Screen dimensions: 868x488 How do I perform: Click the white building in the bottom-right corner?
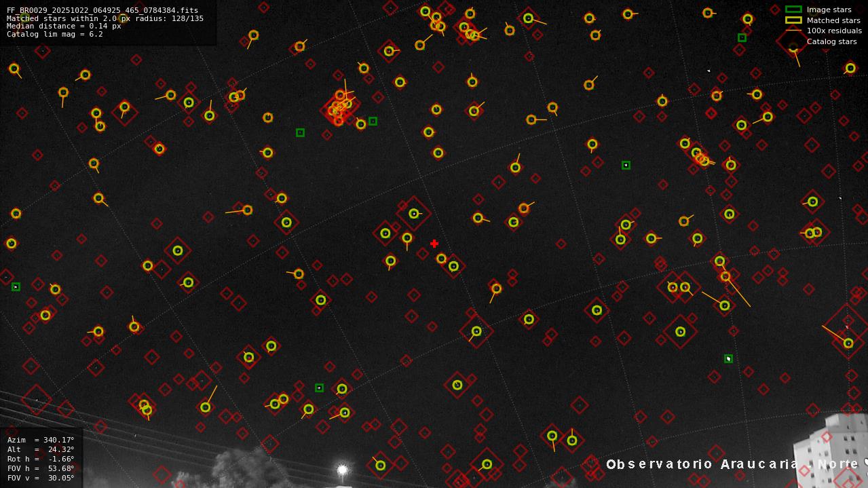coord(830,451)
